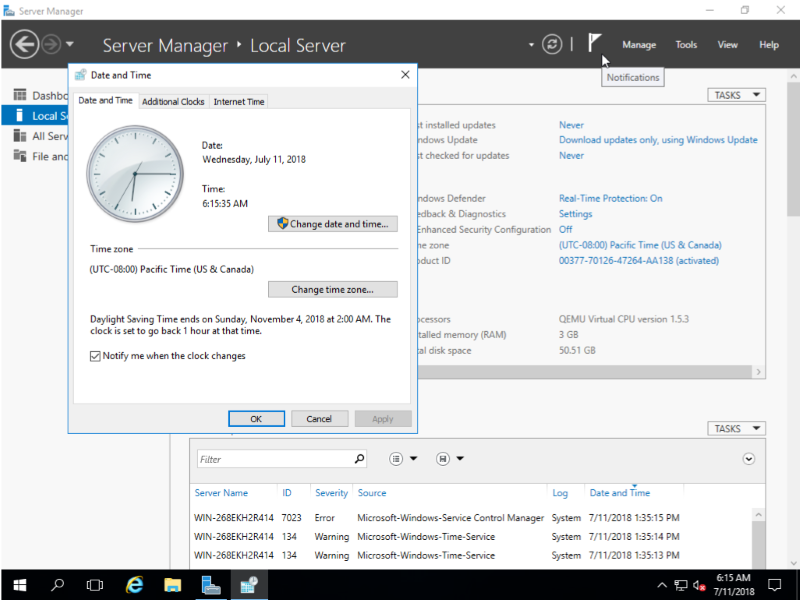Select the Time-Service warning at 1:35:13 PM

[472, 555]
